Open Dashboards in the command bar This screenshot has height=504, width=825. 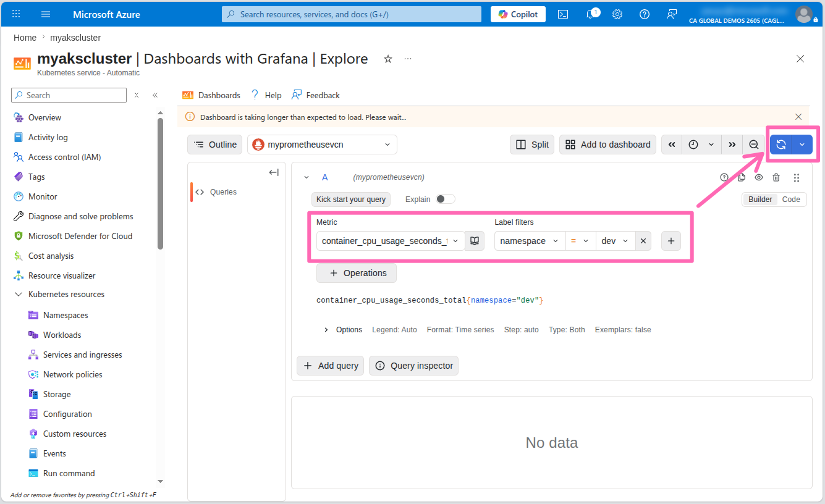211,95
